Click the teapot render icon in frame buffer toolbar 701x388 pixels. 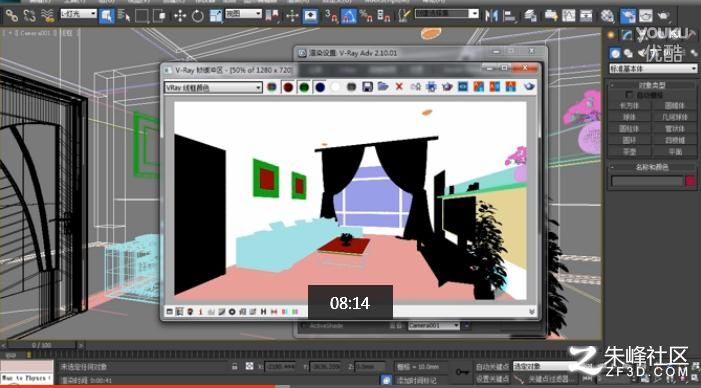[x=529, y=87]
